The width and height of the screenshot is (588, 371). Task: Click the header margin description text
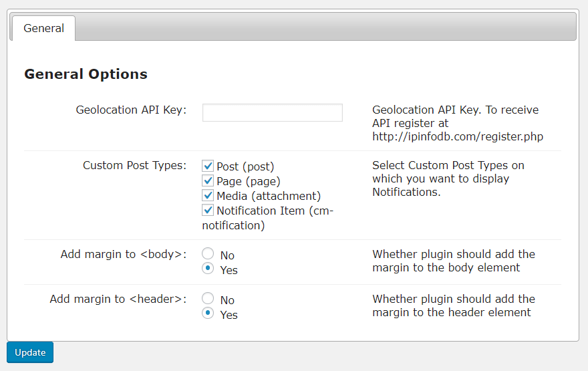tap(453, 305)
